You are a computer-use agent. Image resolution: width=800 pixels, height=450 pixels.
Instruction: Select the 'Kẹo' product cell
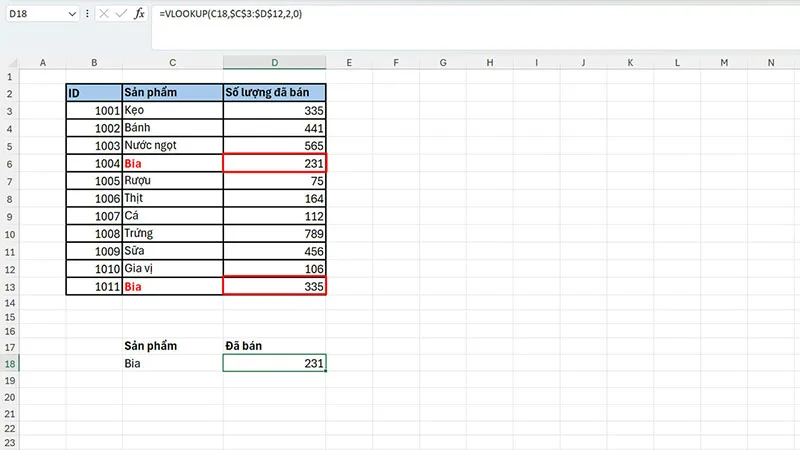[x=172, y=111]
